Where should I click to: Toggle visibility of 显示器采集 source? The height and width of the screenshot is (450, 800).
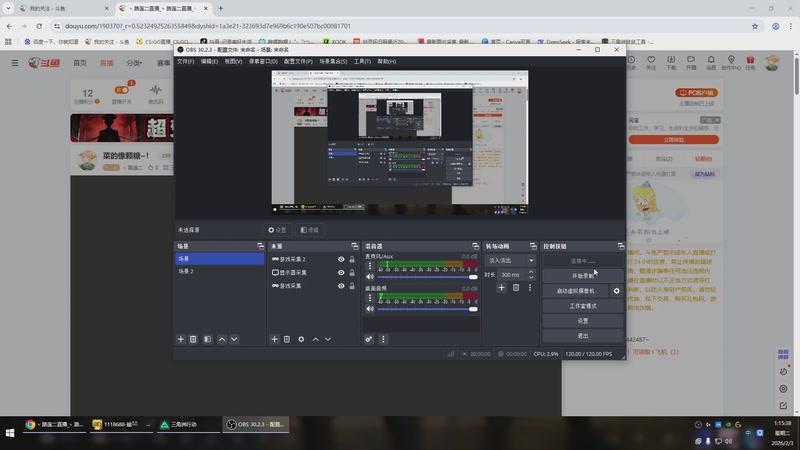341,272
